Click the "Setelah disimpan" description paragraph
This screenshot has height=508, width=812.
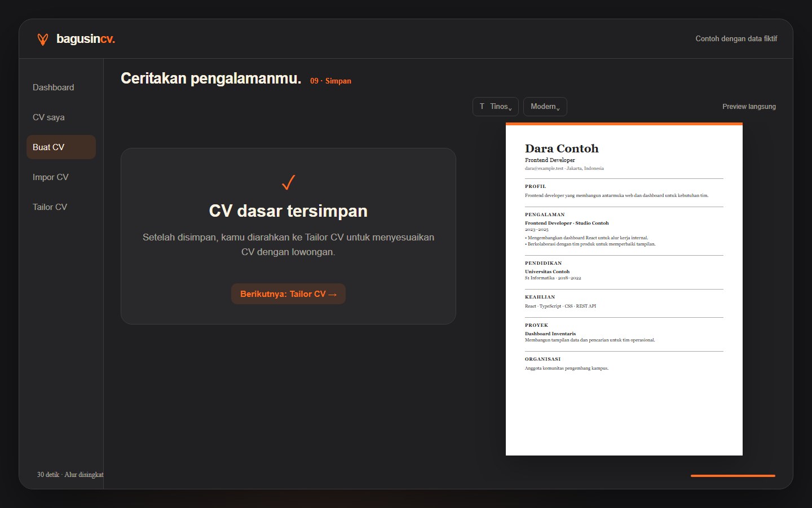288,244
